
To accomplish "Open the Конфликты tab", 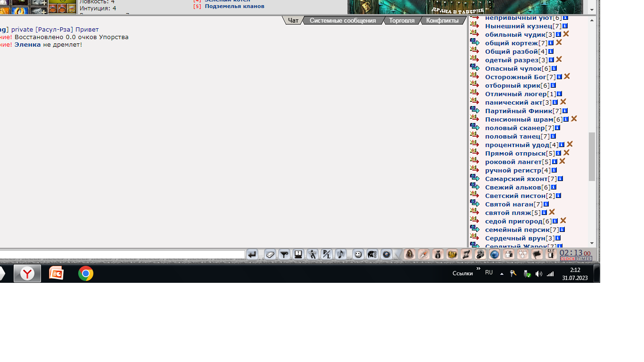I will pyautogui.click(x=442, y=20).
